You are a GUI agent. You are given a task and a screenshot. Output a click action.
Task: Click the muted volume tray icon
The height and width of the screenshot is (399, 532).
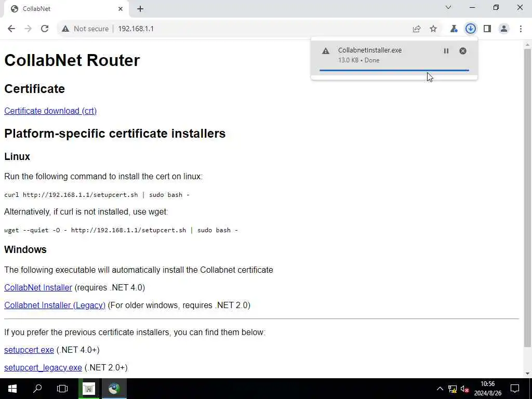464,389
